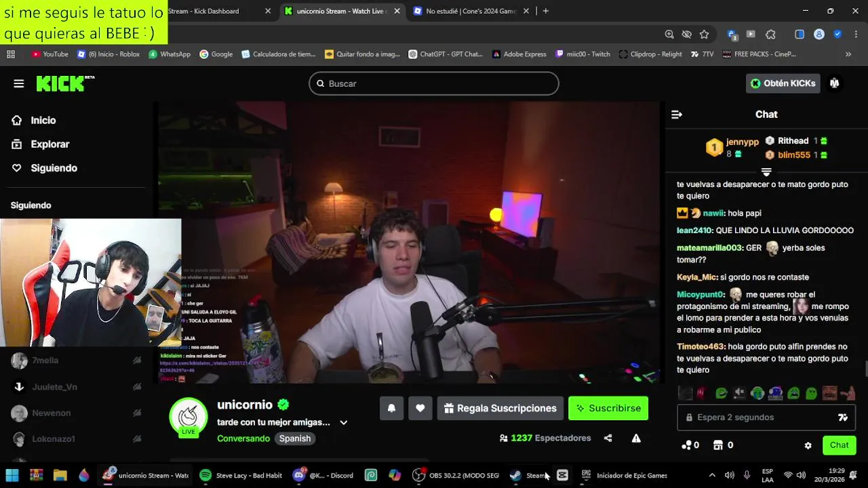Switch to the No estudié Cone's 2024 tab
This screenshot has width=868, height=488.
coord(471,11)
